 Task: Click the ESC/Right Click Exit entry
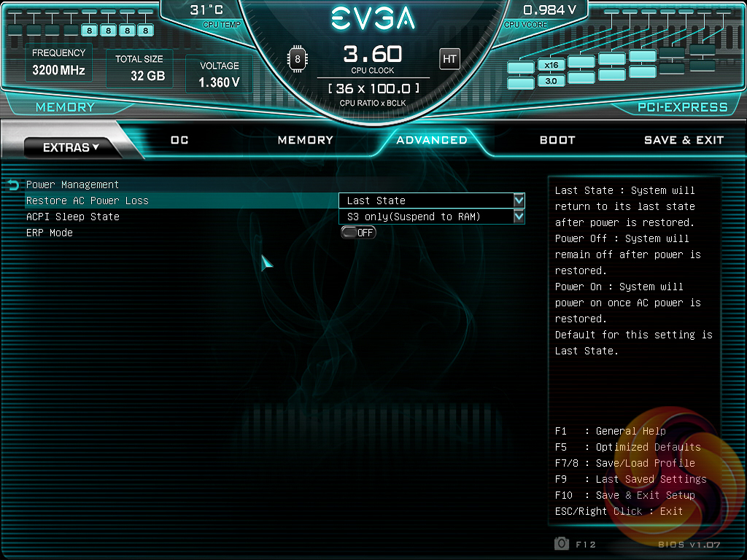(619, 511)
